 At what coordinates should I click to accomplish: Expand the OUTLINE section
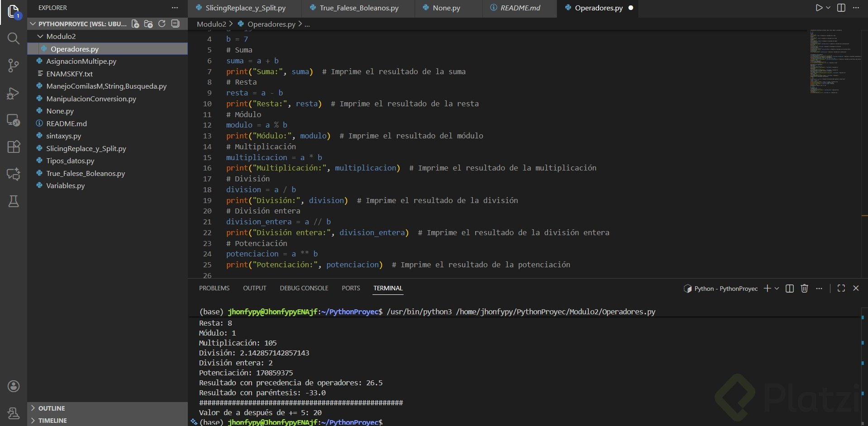(51, 408)
